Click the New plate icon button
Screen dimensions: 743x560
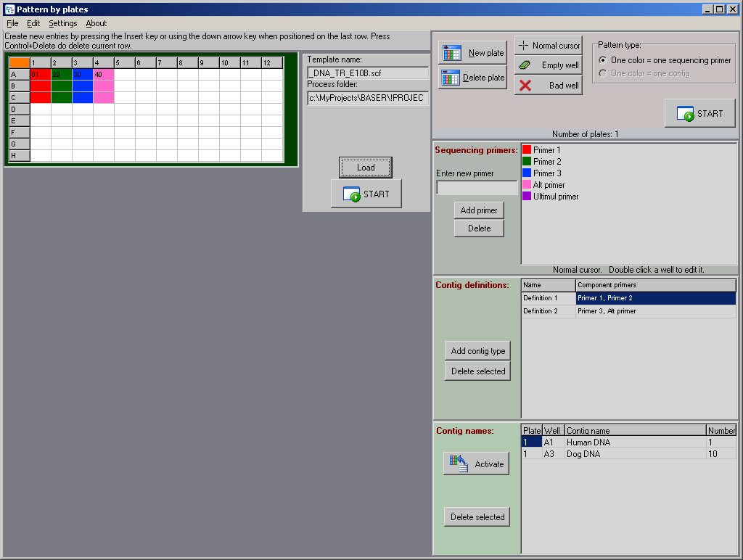pyautogui.click(x=472, y=53)
